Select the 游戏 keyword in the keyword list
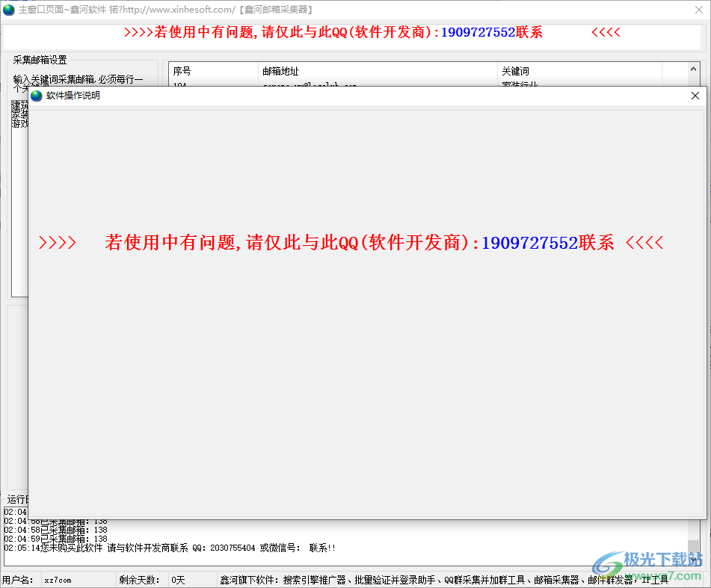The height and width of the screenshot is (588, 711). 18,123
